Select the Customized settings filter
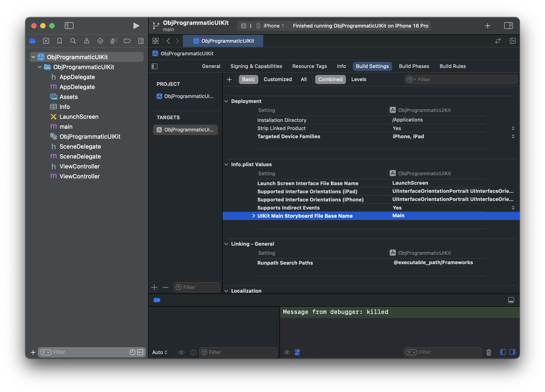Viewport: 545px width, 392px height. click(x=277, y=79)
